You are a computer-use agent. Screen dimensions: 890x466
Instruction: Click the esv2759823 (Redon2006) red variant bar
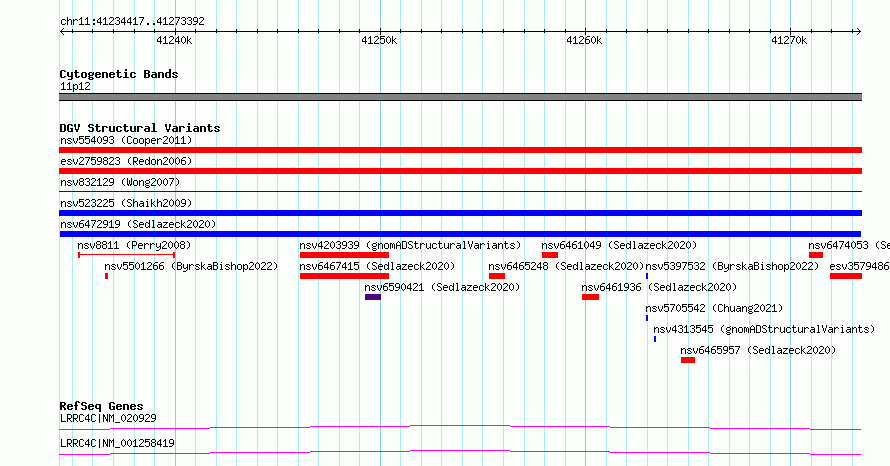pos(460,171)
